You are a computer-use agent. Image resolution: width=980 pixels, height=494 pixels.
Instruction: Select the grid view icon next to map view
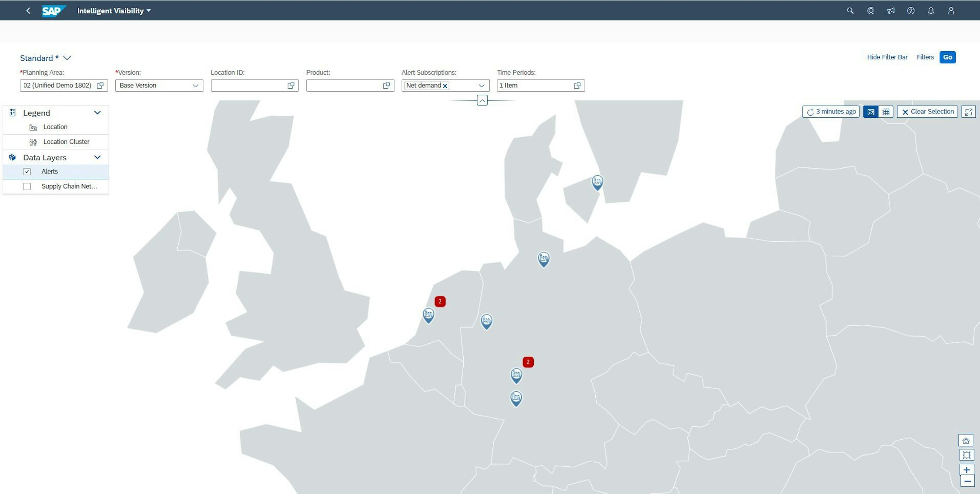(x=886, y=112)
